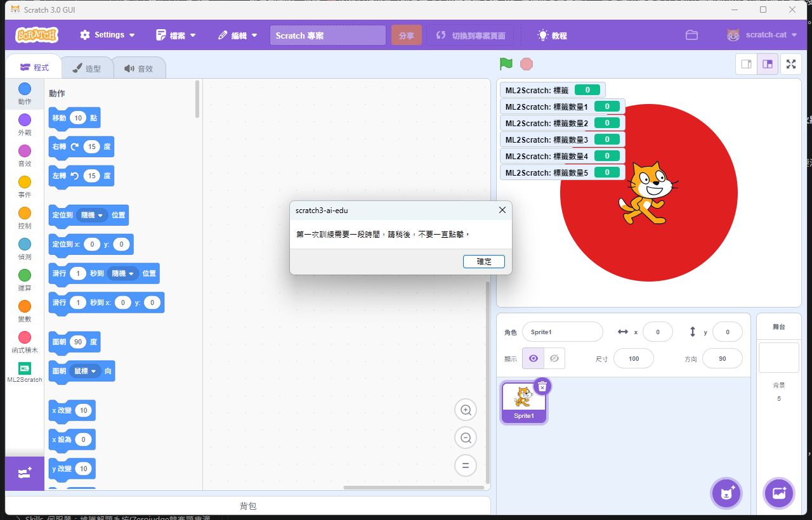
Task: Click the green flag to run
Action: [x=506, y=64]
